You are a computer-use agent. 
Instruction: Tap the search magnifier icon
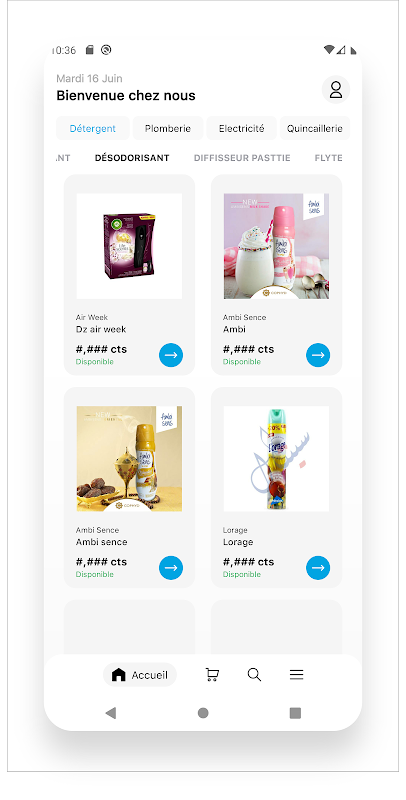click(x=254, y=674)
